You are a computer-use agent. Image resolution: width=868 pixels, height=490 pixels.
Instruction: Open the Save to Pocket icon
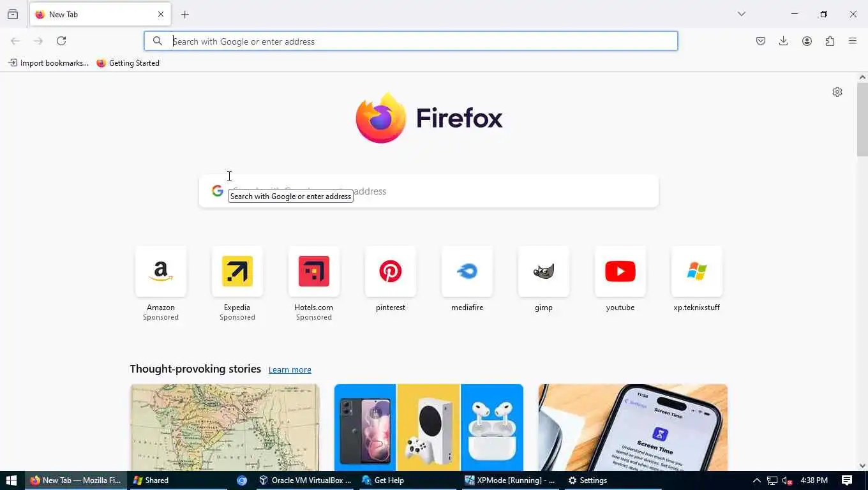point(761,41)
